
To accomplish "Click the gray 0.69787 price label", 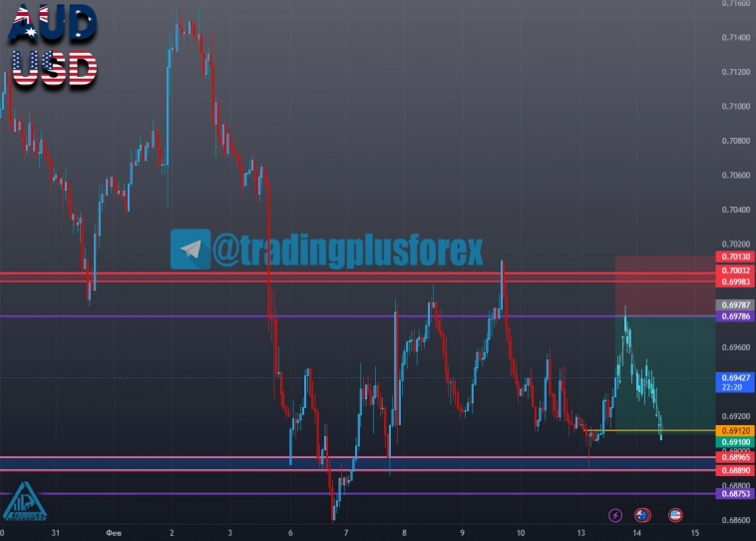I will (735, 305).
